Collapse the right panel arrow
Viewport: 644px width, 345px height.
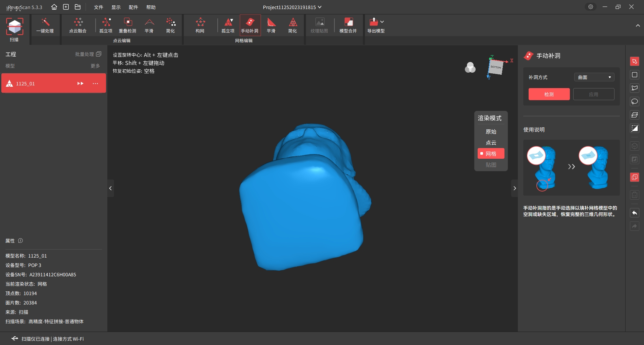(515, 188)
